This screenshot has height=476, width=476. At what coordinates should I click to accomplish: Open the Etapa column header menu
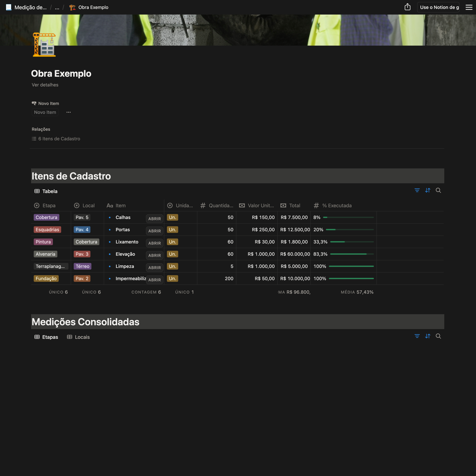(x=49, y=205)
